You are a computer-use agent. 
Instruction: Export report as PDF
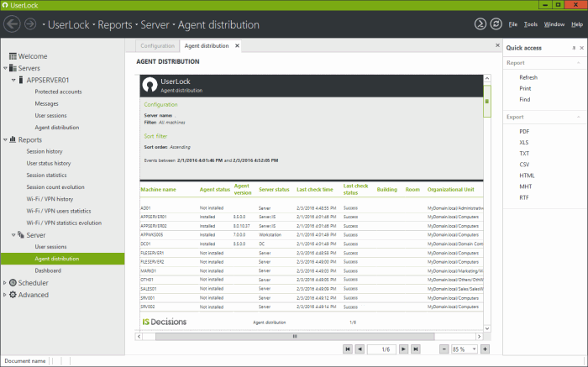tap(524, 132)
